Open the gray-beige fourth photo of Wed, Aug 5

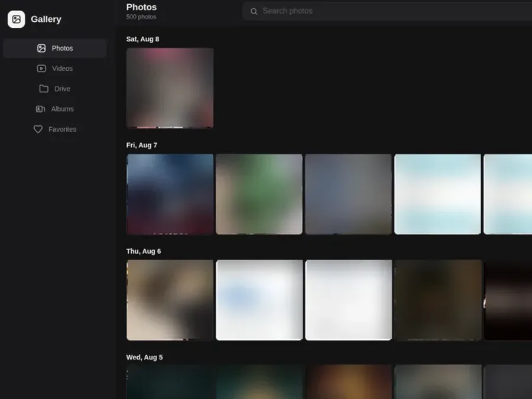437,382
